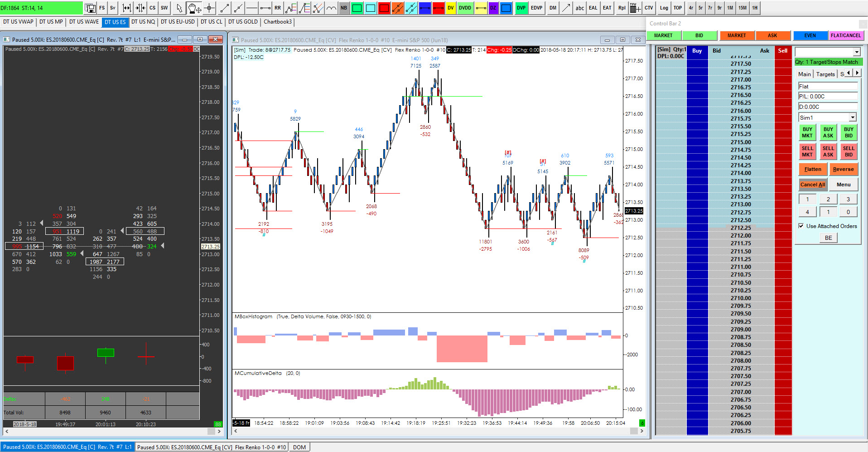This screenshot has width=868, height=452.
Task: Click the EAT toolbar button
Action: [x=607, y=8]
